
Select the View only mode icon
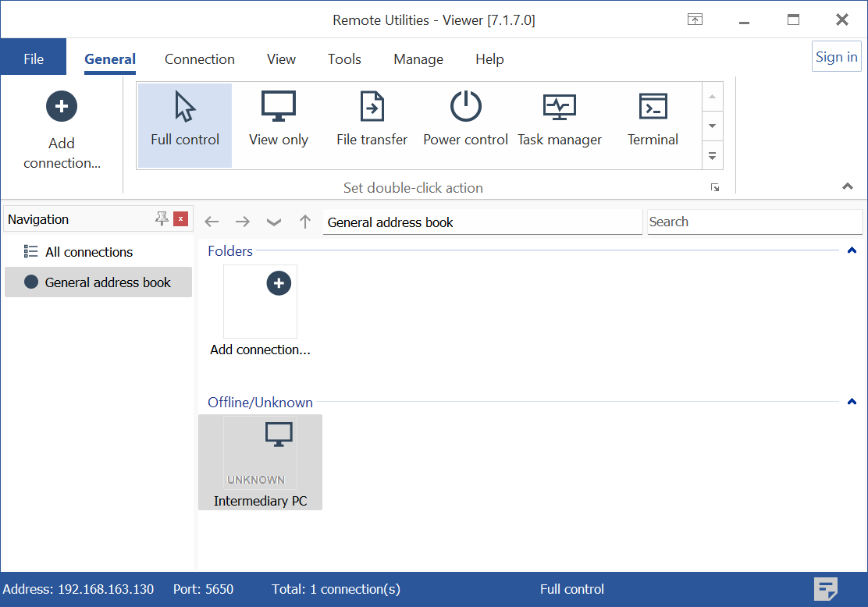tap(279, 108)
